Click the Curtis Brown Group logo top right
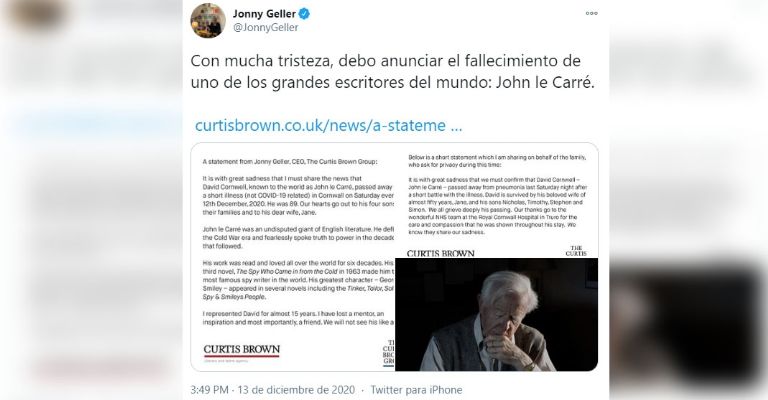Viewport: 768px width, 400px height. tap(576, 251)
